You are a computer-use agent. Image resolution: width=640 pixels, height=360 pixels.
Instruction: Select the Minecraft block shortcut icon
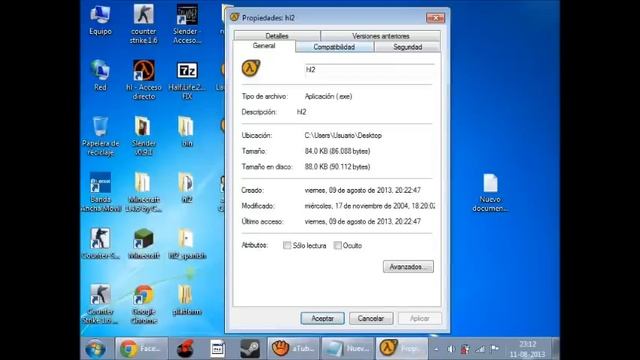tap(144, 244)
